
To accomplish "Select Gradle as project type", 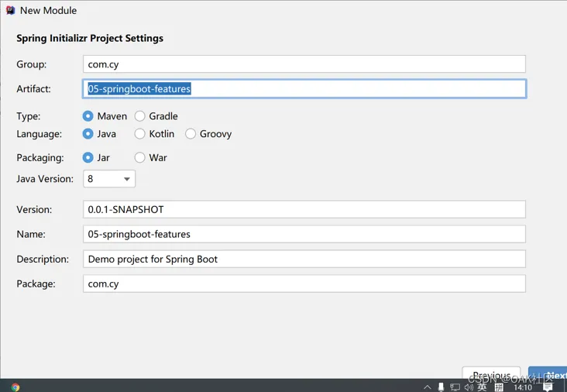I will click(140, 116).
